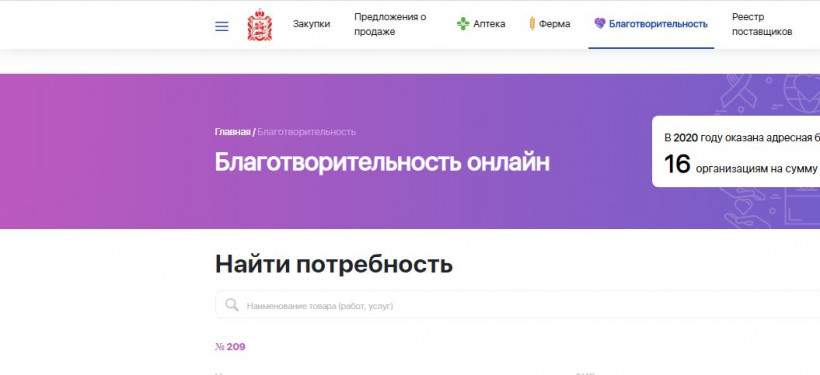
Task: Click the red coat of arms logo
Action: [259, 25]
